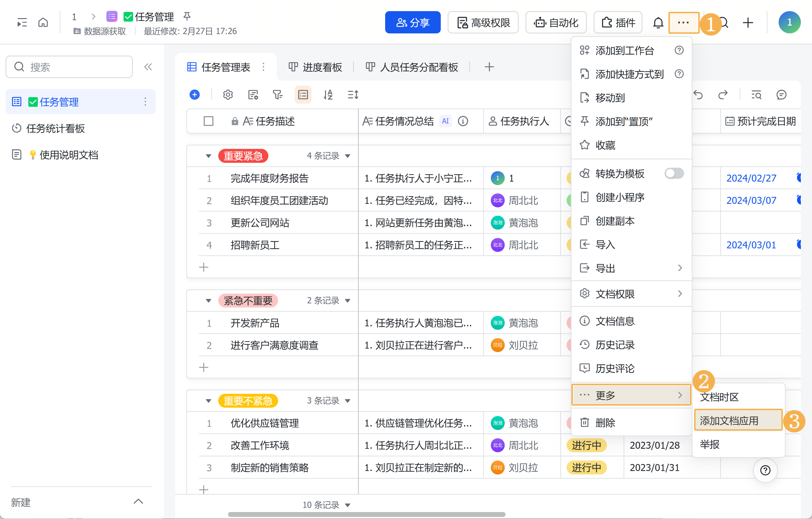Click help icon beside 添加到工作台
Image resolution: width=812 pixels, height=519 pixels.
pos(679,50)
